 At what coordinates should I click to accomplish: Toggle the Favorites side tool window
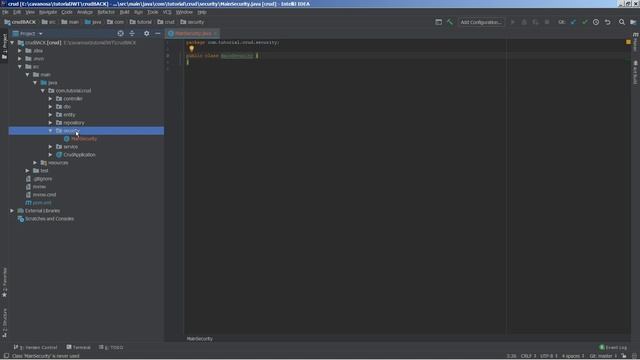(4, 282)
